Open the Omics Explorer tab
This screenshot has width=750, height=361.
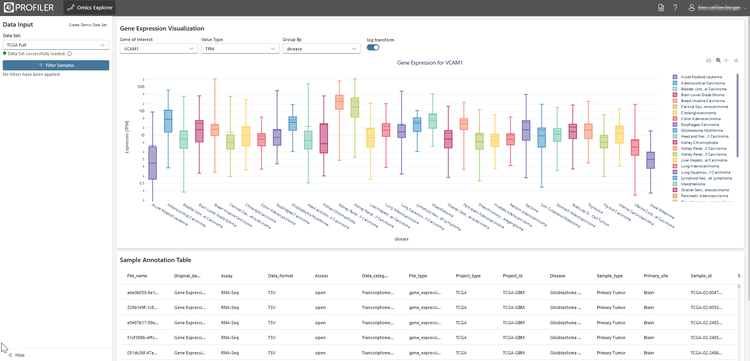pyautogui.click(x=89, y=8)
